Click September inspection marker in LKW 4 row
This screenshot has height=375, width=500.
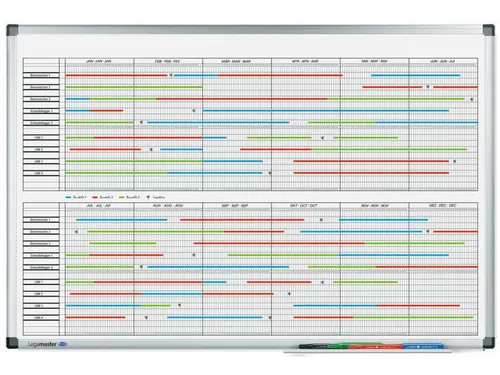(270, 318)
